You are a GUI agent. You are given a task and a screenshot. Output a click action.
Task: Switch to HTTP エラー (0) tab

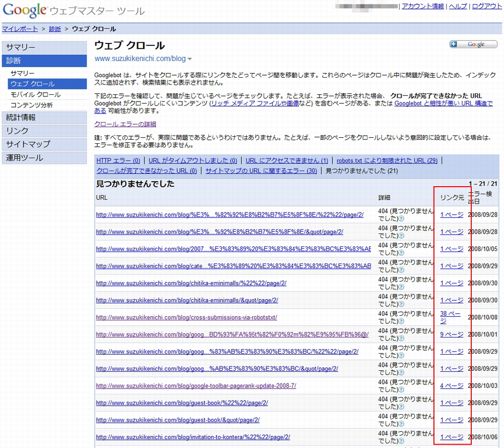pos(118,160)
